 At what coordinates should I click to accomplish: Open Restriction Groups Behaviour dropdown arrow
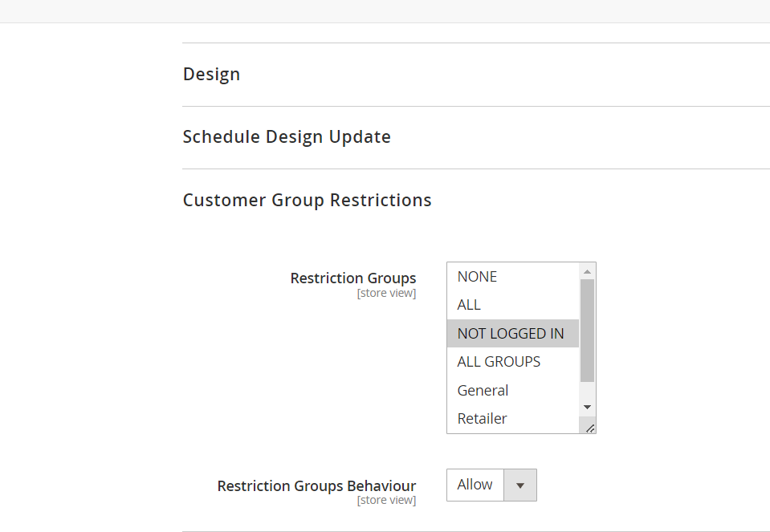tap(519, 485)
